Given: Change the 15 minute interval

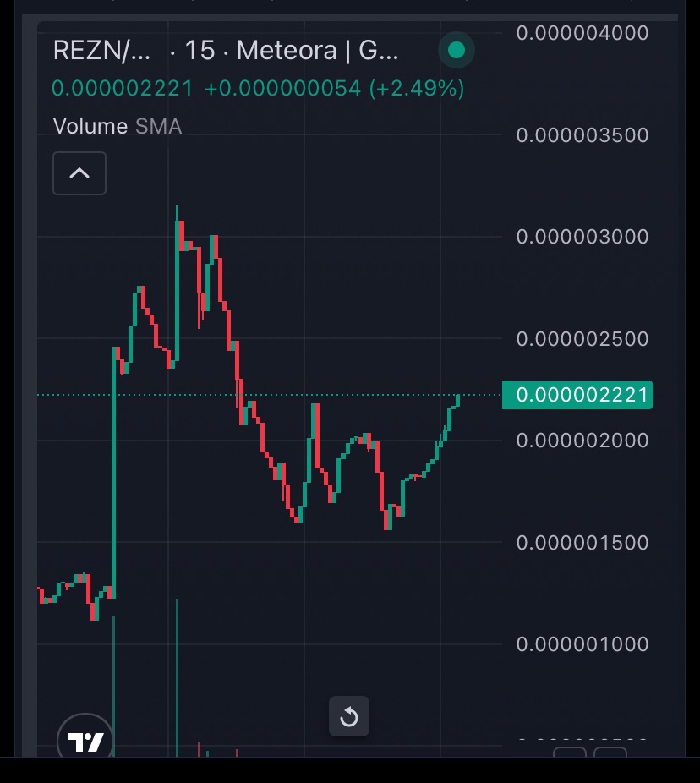Looking at the screenshot, I should (200, 51).
